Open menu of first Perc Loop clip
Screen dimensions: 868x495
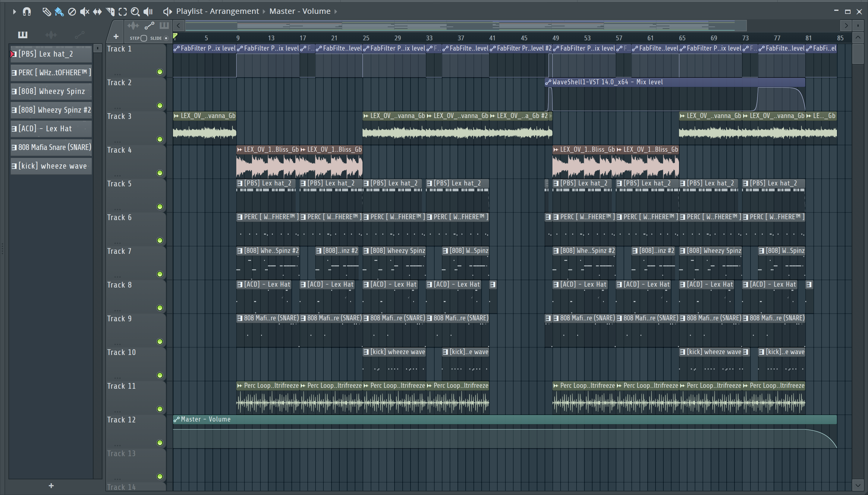tap(240, 386)
